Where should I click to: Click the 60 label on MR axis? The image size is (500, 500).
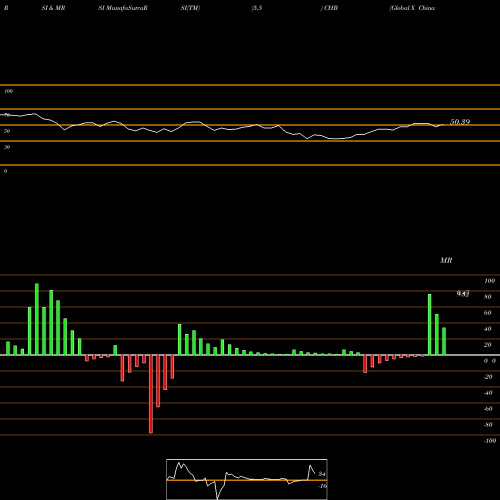(x=488, y=313)
